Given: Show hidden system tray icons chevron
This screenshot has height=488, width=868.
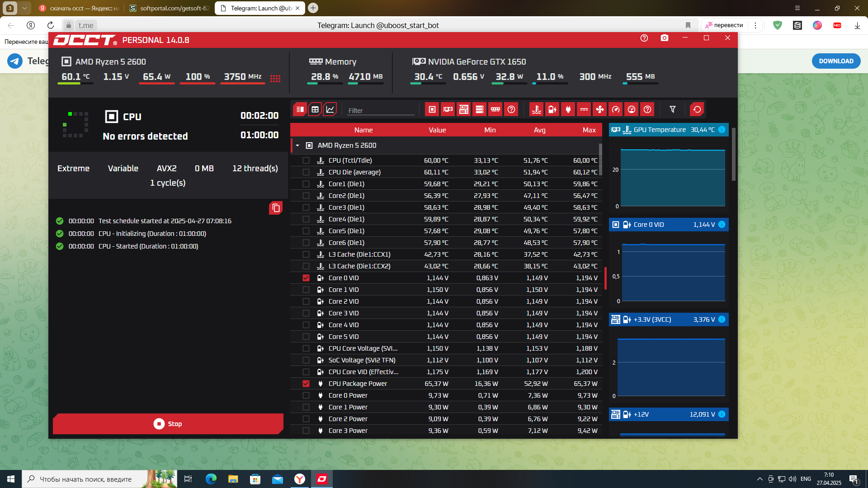Looking at the screenshot, I should [759, 479].
